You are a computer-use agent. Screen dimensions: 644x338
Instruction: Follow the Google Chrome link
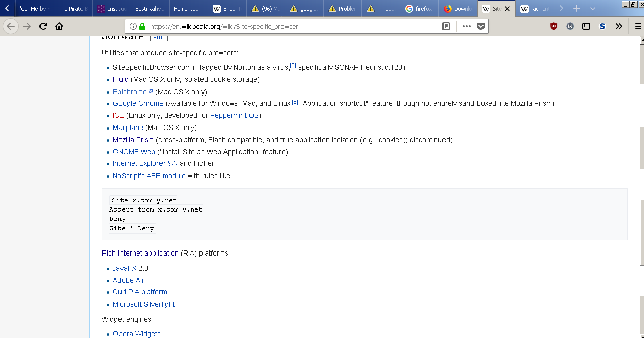coord(138,103)
